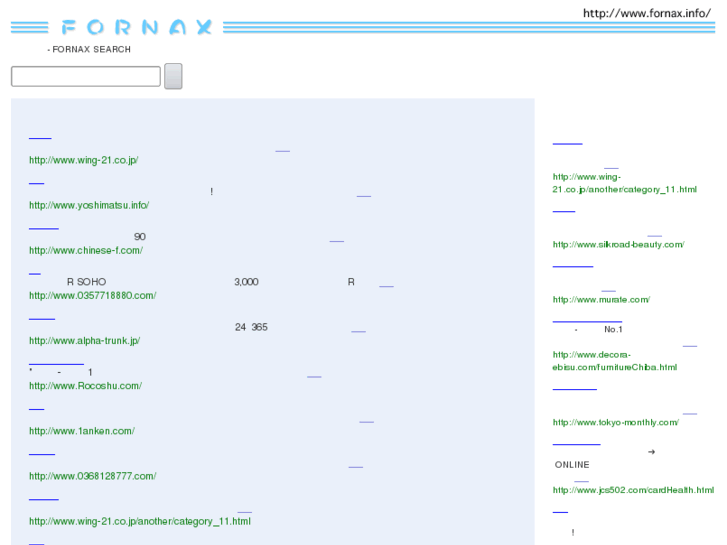Open the http://www.chinese-f.com/ URL
Image resolution: width=727 pixels, height=545 pixels.
click(86, 250)
